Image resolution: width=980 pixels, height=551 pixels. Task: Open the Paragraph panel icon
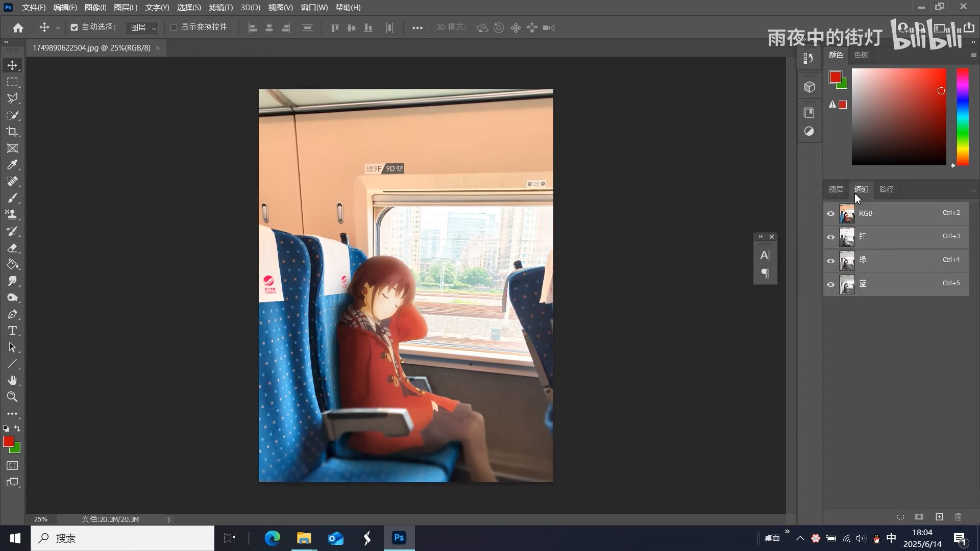click(765, 273)
